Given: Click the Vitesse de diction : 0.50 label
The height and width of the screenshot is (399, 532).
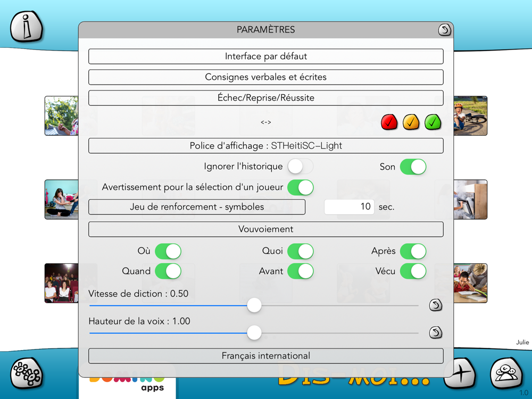Looking at the screenshot, I should point(138,294).
